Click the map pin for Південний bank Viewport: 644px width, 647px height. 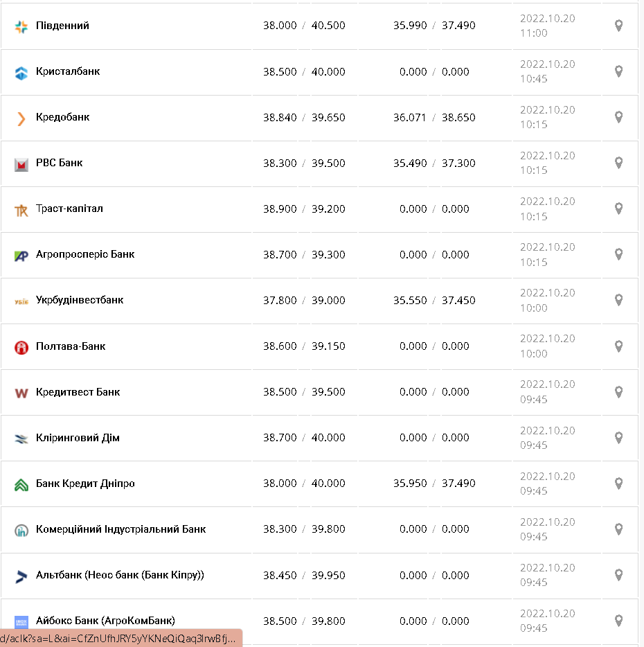[x=618, y=26]
